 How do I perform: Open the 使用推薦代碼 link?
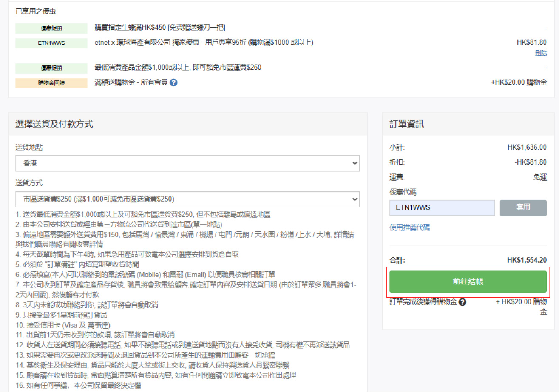(x=409, y=228)
